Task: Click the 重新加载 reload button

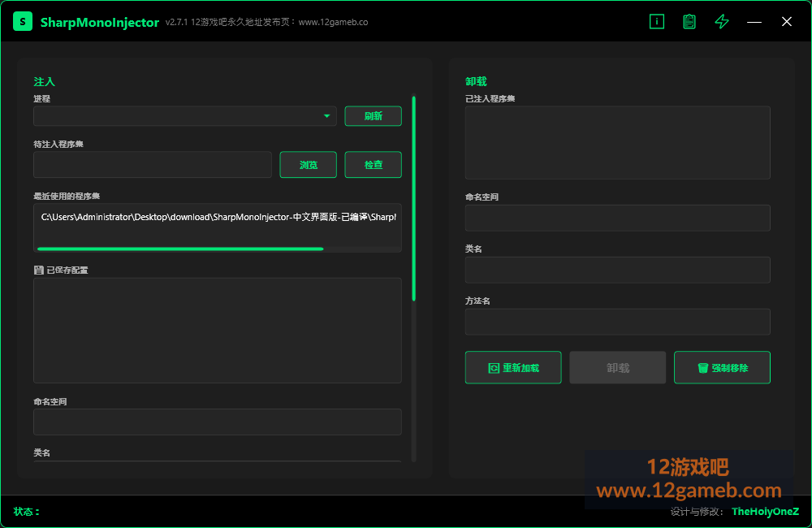Action: pyautogui.click(x=513, y=367)
